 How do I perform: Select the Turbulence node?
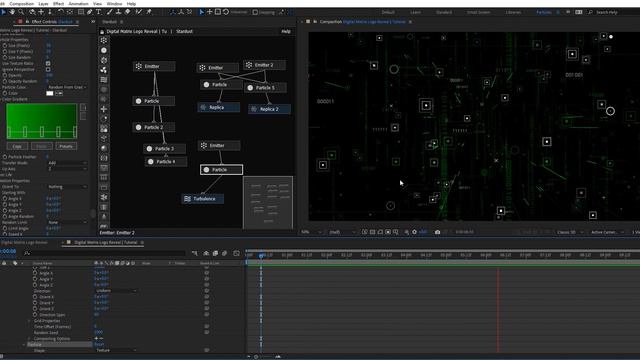(202, 199)
